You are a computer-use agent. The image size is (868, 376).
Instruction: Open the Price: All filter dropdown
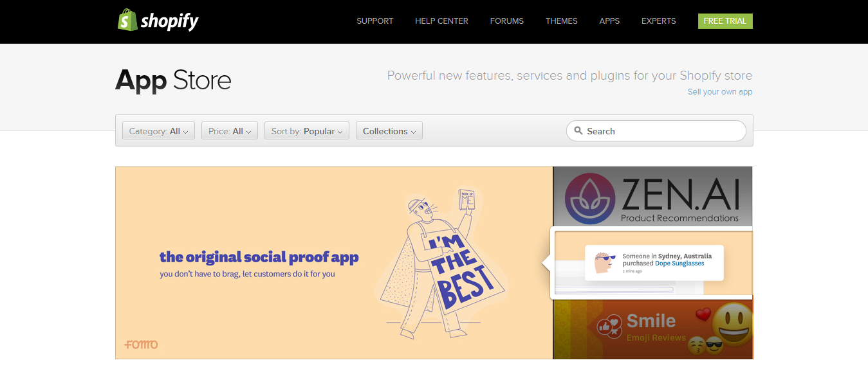coord(229,130)
